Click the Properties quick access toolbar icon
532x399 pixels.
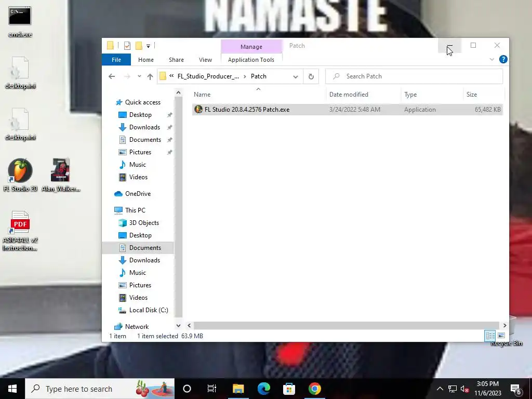click(127, 46)
